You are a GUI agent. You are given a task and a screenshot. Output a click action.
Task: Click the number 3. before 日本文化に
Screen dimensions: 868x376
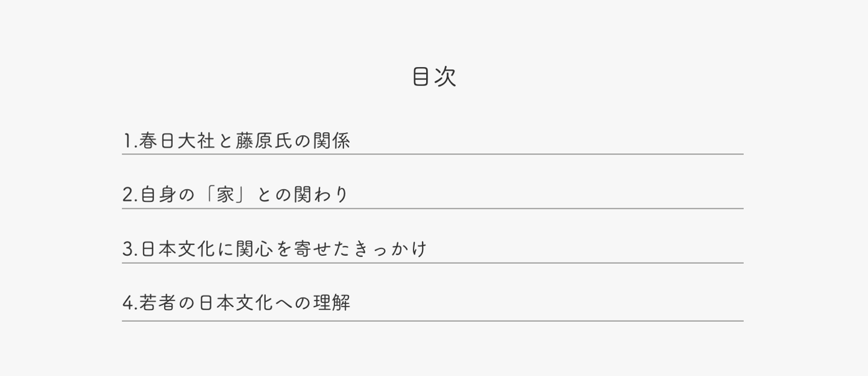click(130, 249)
